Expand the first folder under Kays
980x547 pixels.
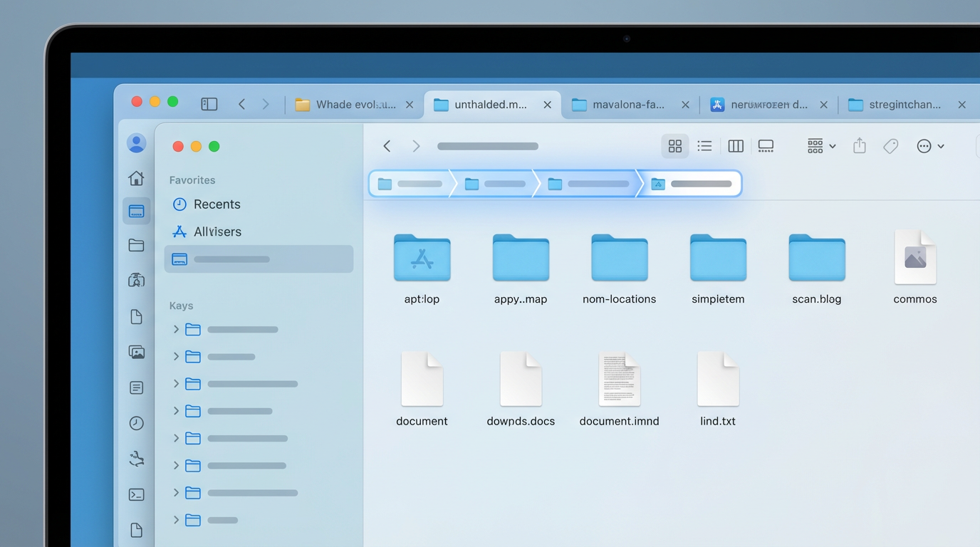tap(176, 329)
